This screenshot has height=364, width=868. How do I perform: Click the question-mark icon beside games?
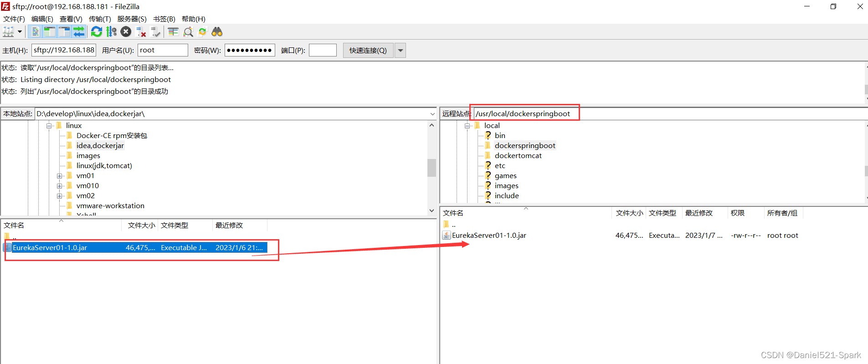pyautogui.click(x=488, y=175)
